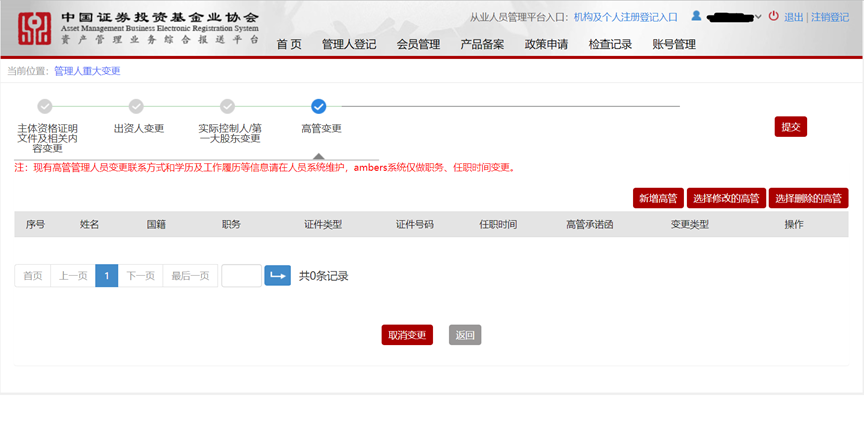Open the 账号管理 menu
Image resolution: width=864 pixels, height=421 pixels.
pyautogui.click(x=674, y=45)
